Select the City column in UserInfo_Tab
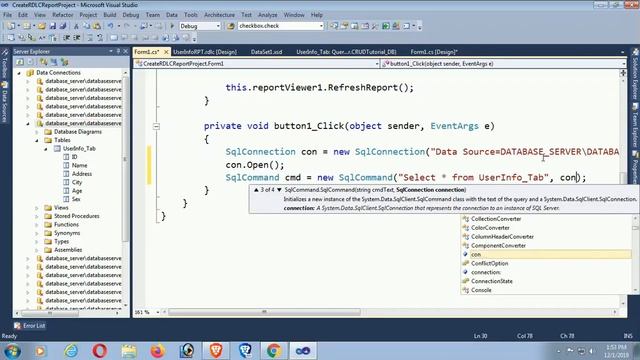The width and height of the screenshot is (640, 360). tap(77, 182)
